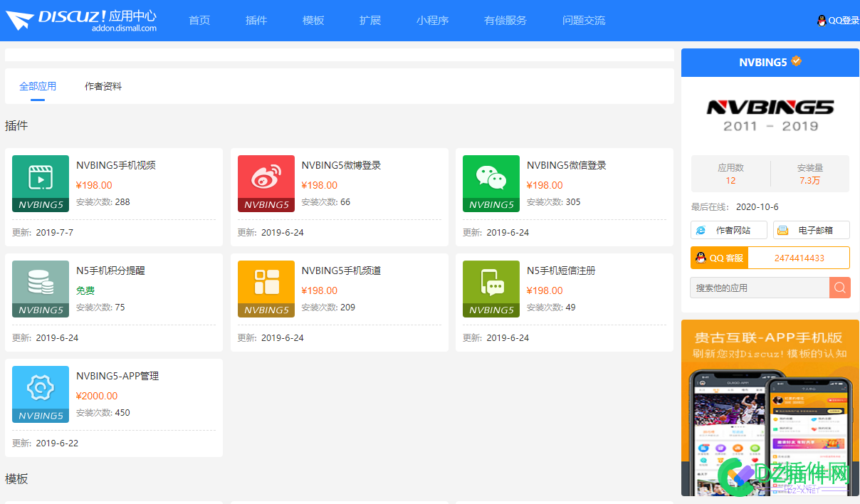
Task: Click the 安装次数: 288 text
Action: click(x=103, y=202)
